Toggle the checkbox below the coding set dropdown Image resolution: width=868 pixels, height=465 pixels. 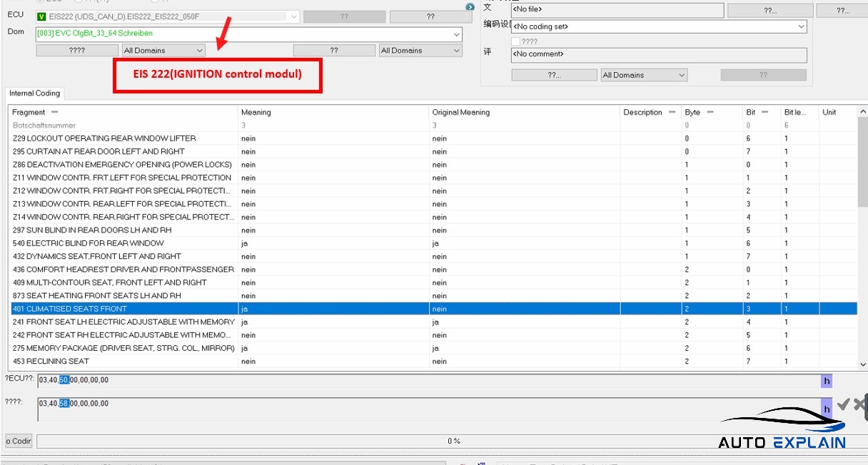(x=515, y=41)
